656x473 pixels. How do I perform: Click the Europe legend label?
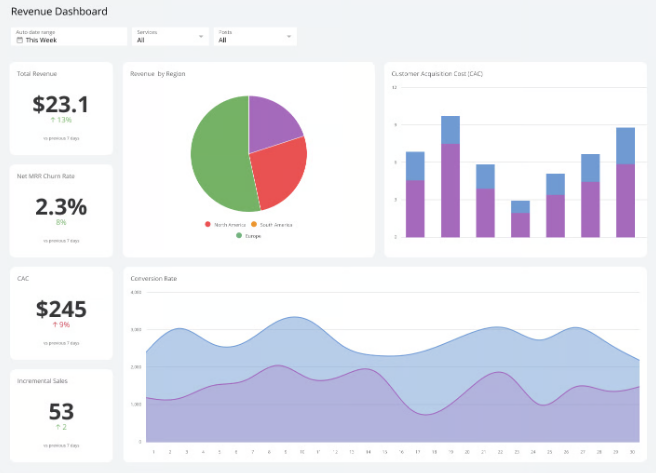253,236
